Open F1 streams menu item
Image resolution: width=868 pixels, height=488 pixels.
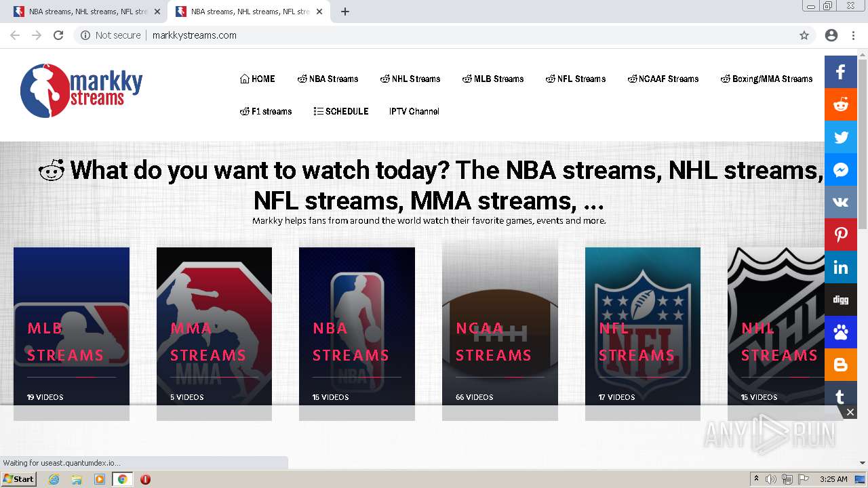(266, 111)
